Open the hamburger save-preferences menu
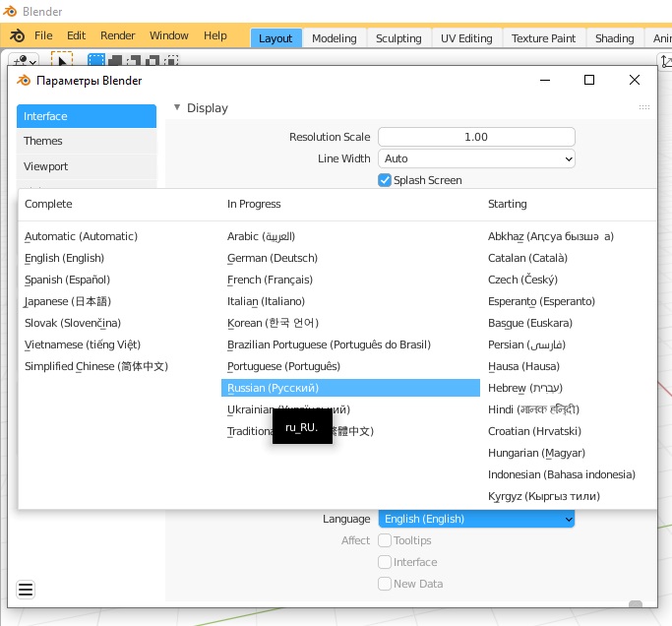Viewport: 672px width, 626px height. point(26,590)
